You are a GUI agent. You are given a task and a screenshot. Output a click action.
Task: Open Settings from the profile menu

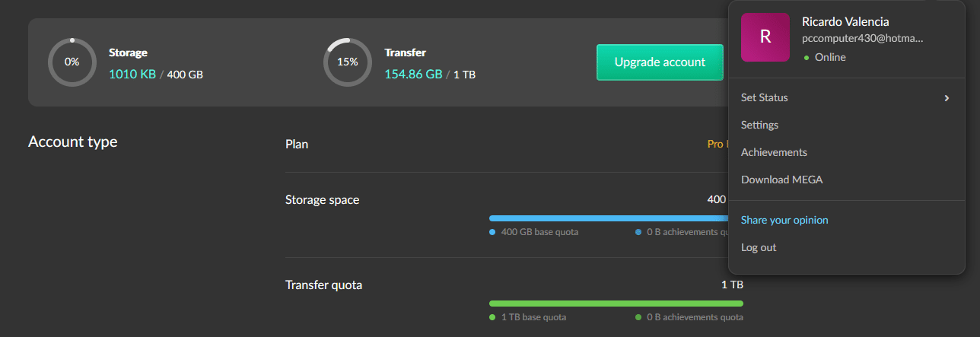click(x=759, y=125)
